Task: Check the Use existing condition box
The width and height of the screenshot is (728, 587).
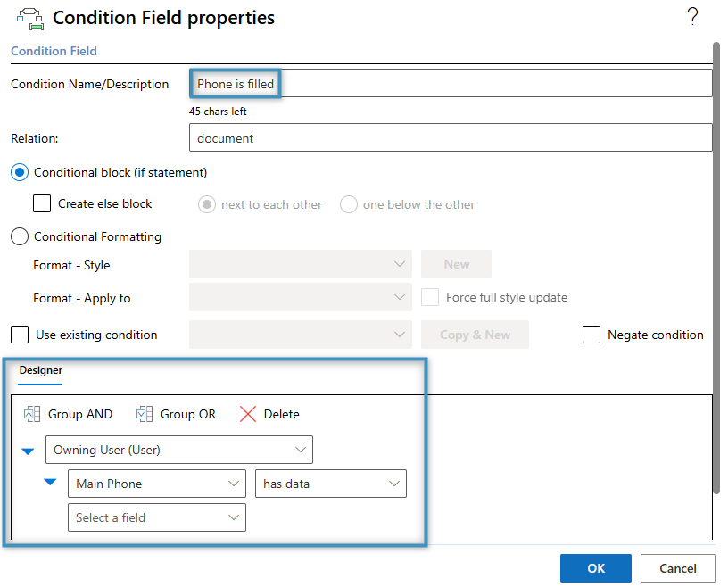Action: pos(20,335)
